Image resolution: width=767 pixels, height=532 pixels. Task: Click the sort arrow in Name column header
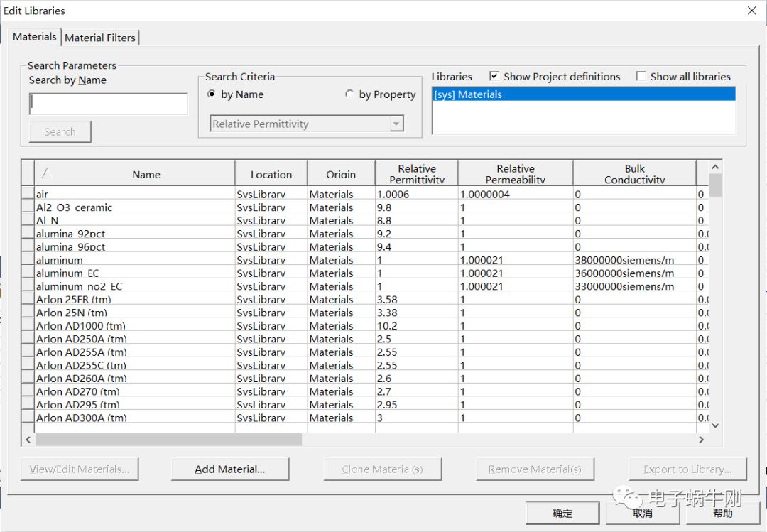(46, 173)
